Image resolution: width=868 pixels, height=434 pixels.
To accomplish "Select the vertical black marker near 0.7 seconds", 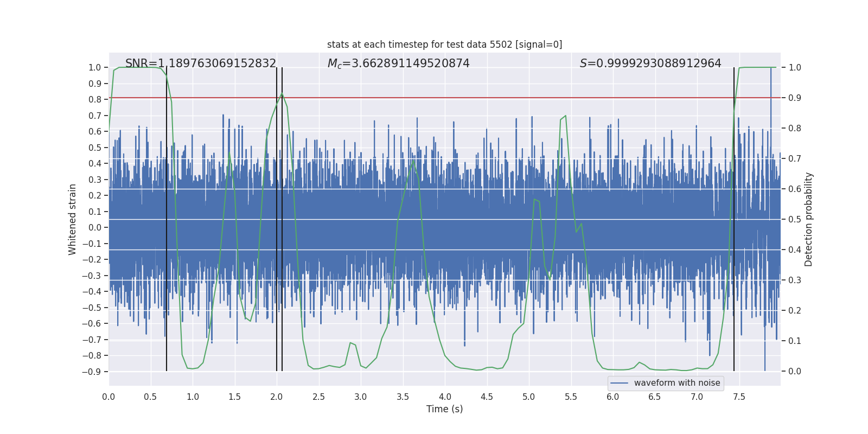I will [x=167, y=217].
